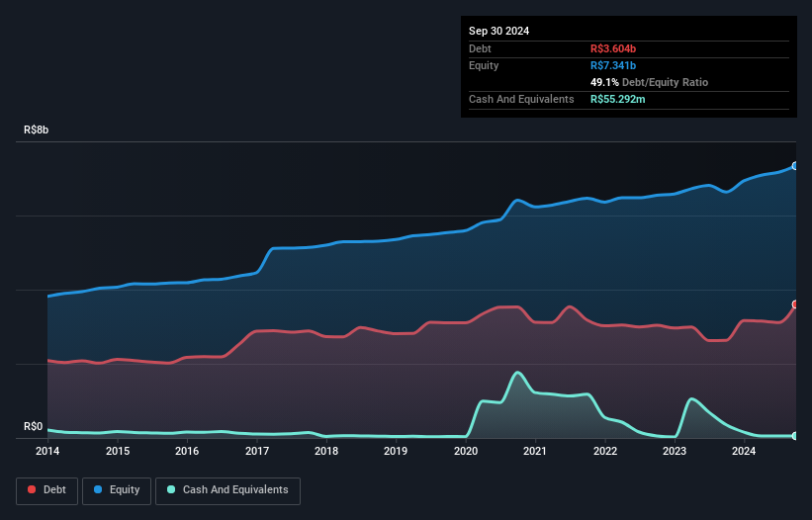812x520 pixels.
Task: Click the Cash endpoint marker for Sep 2024
Action: click(x=795, y=436)
